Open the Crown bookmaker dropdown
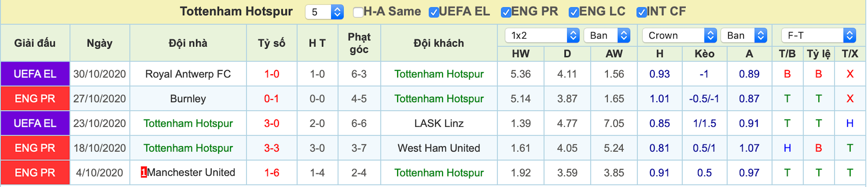Image resolution: width=868 pixels, height=187 pixels. pyautogui.click(x=679, y=35)
